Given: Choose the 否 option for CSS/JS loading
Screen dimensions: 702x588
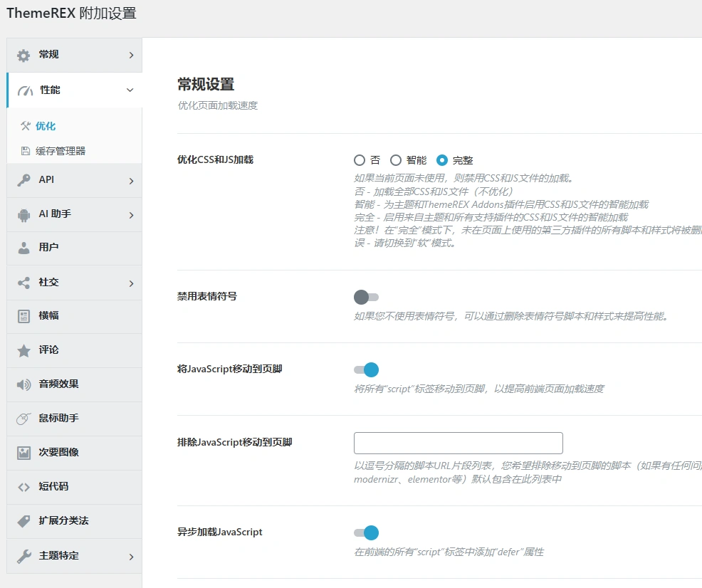Looking at the screenshot, I should [x=360, y=159].
